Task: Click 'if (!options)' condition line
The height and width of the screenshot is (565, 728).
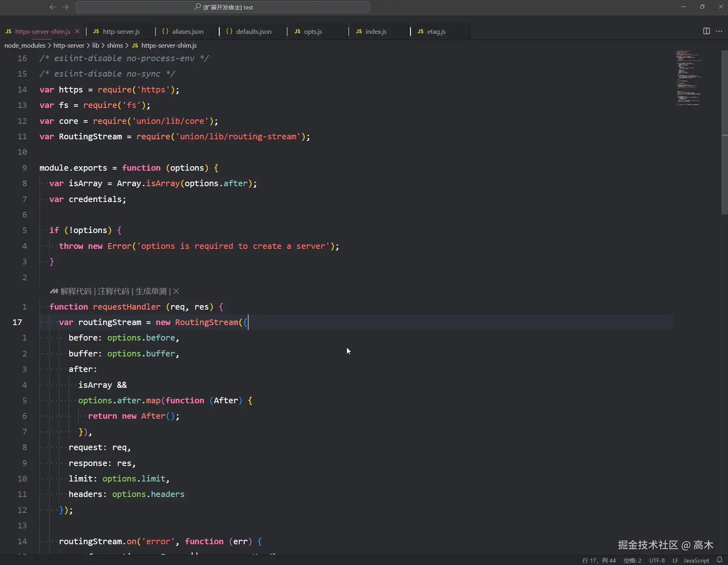Action: click(86, 230)
